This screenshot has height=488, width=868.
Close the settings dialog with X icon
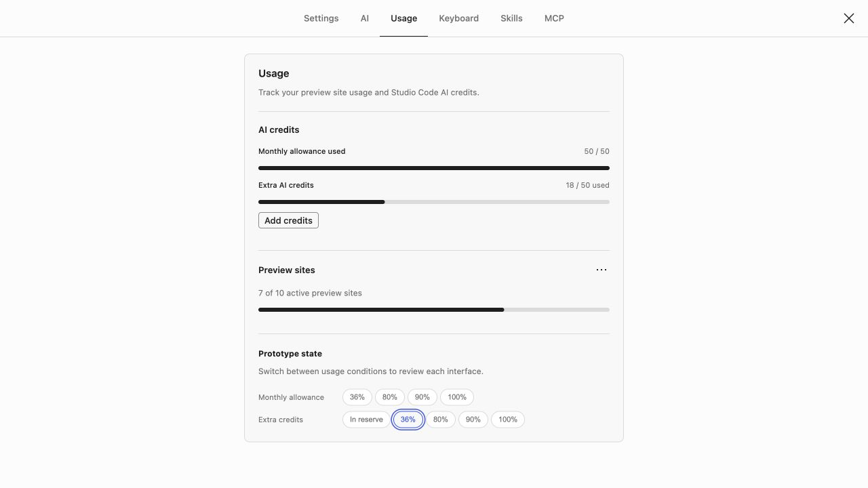point(849,18)
